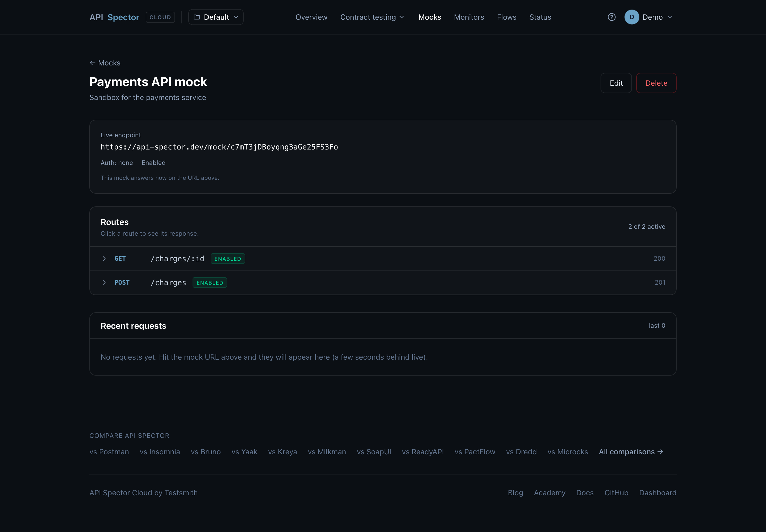The height and width of the screenshot is (532, 766).
Task: Open the Default project dropdown
Action: click(x=216, y=17)
